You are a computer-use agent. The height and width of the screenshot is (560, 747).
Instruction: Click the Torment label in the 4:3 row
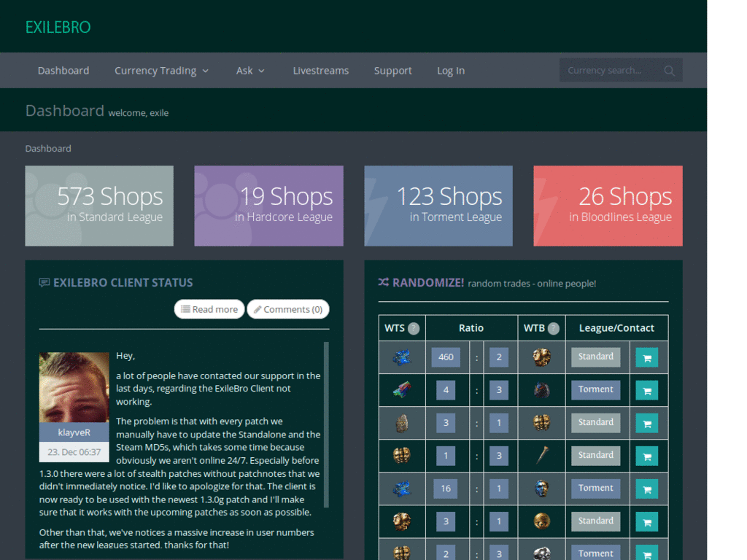point(595,389)
